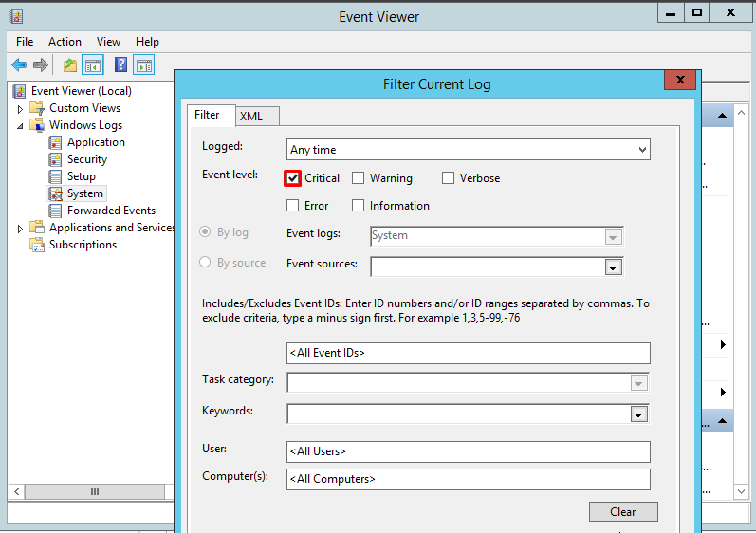756x533 pixels.
Task: Click the Application log icon
Action: click(55, 142)
